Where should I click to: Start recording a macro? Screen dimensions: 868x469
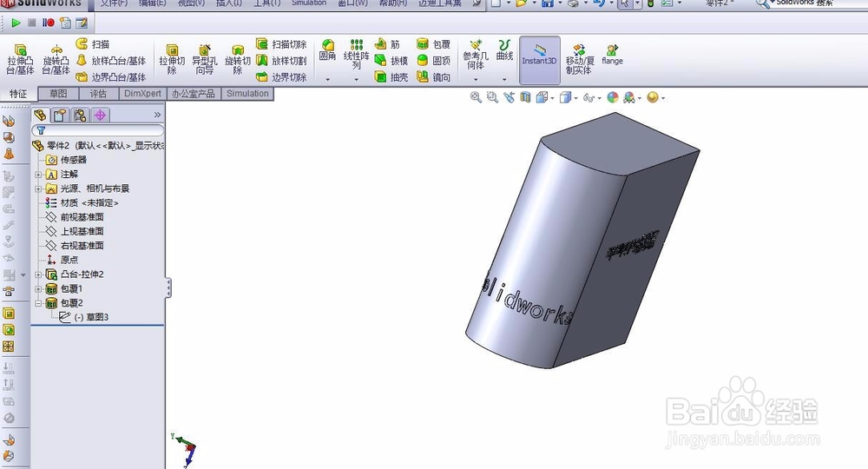point(48,23)
